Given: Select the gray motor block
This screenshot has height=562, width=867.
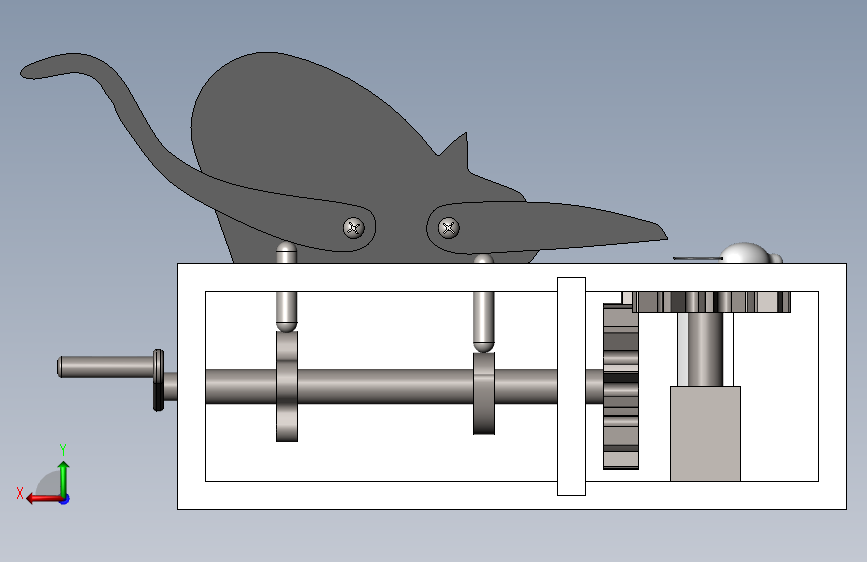Looking at the screenshot, I should pyautogui.click(x=706, y=434).
